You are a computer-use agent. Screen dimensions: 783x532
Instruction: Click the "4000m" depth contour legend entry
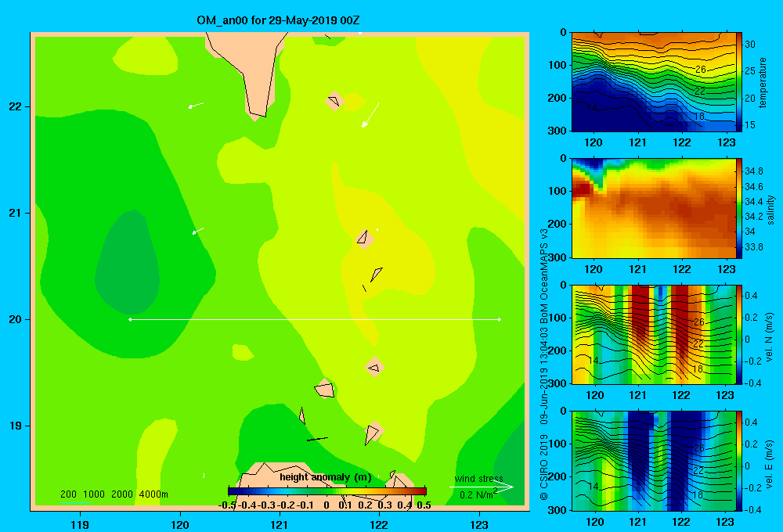pyautogui.click(x=153, y=494)
